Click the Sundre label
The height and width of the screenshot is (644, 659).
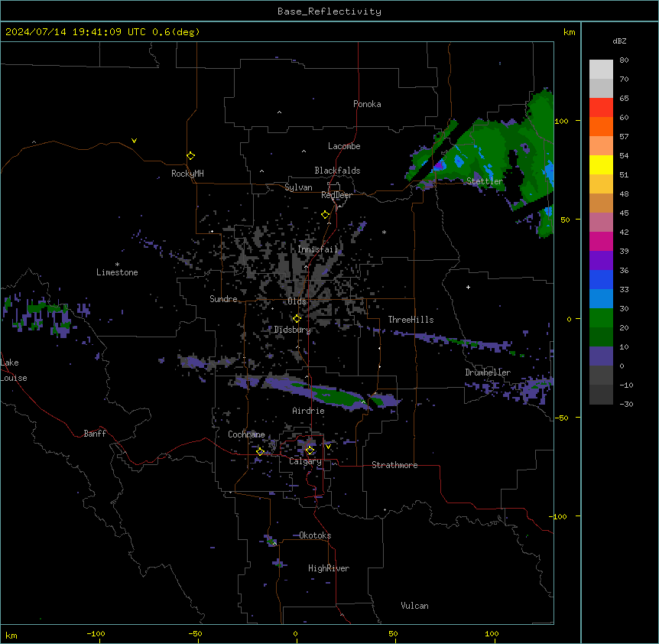click(x=223, y=299)
